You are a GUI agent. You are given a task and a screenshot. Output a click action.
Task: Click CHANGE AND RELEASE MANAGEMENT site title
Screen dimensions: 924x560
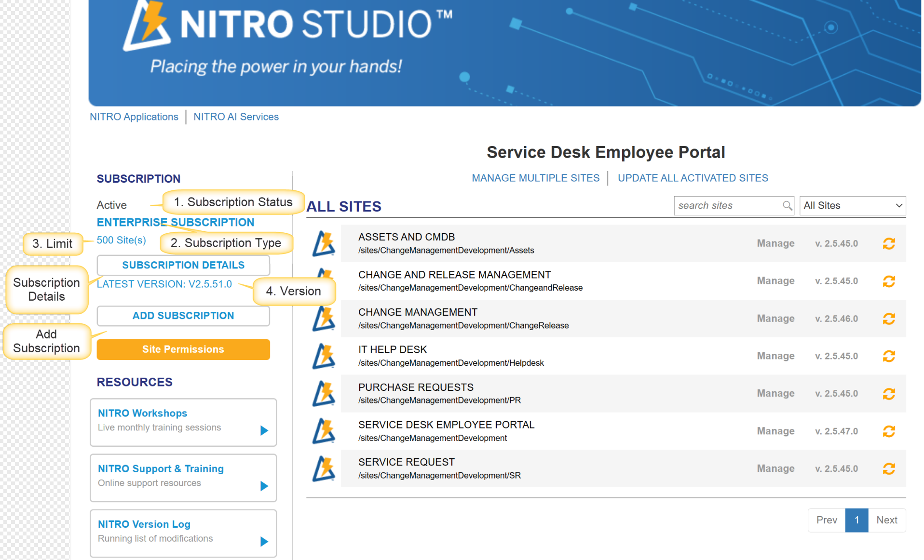454,275
